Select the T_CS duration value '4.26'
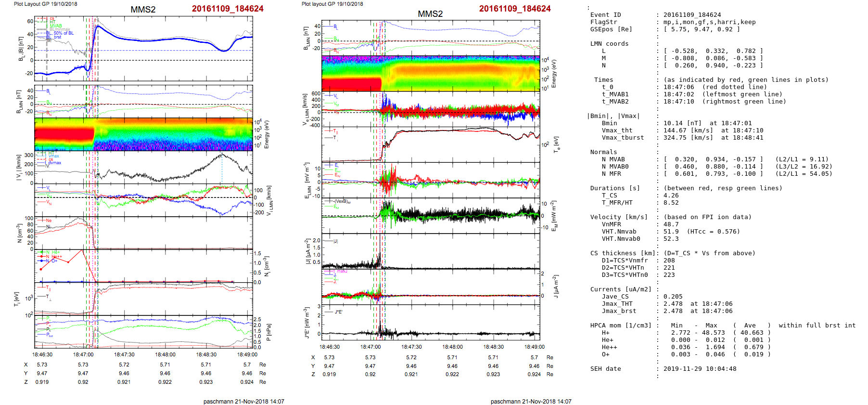 [671, 196]
